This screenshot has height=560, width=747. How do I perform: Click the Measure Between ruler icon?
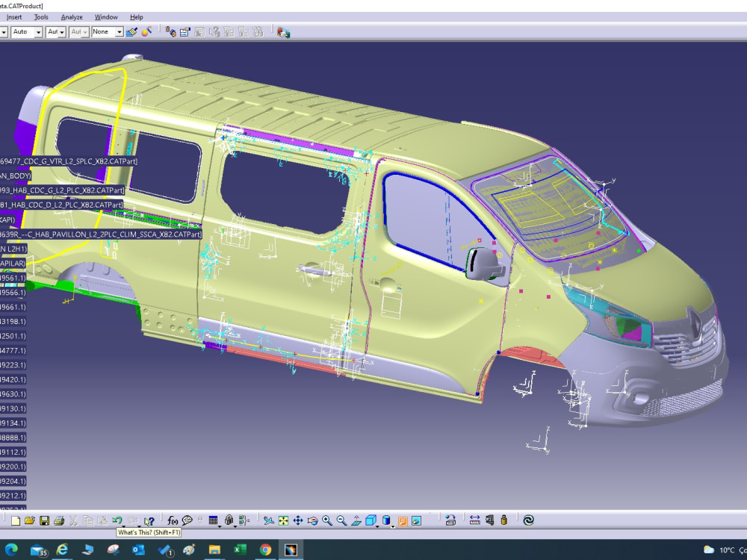474,520
